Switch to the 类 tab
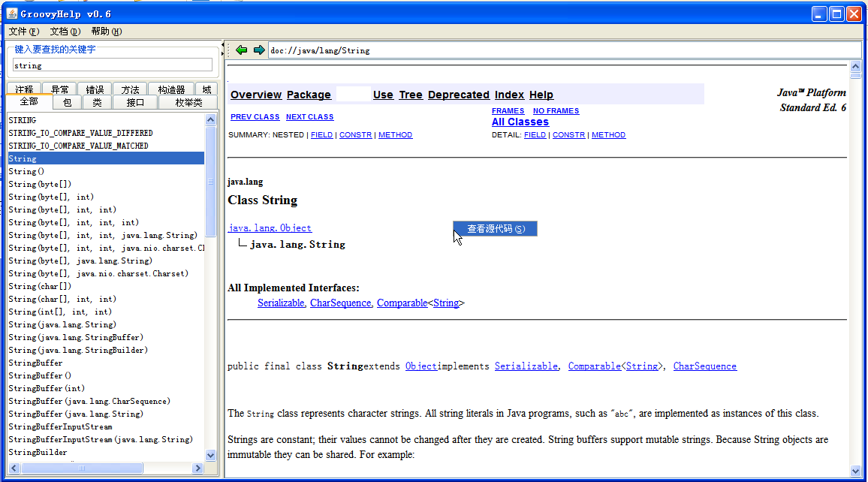This screenshot has width=868, height=482. click(x=97, y=102)
